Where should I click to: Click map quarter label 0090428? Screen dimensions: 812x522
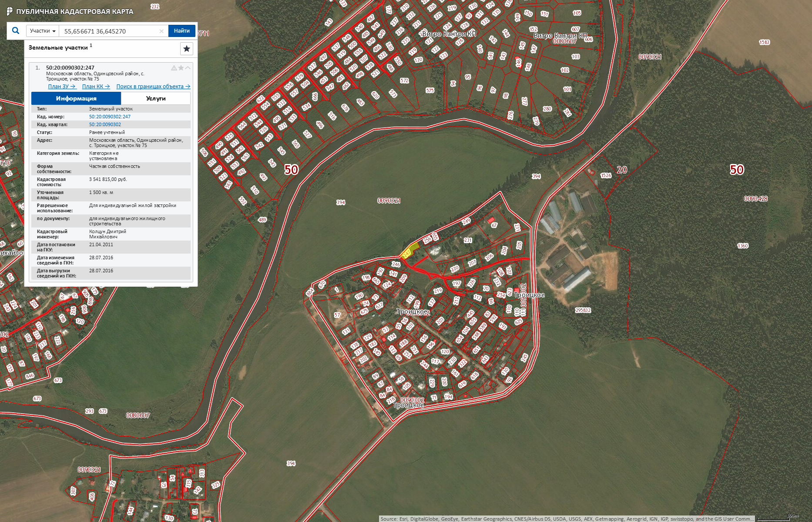click(756, 199)
